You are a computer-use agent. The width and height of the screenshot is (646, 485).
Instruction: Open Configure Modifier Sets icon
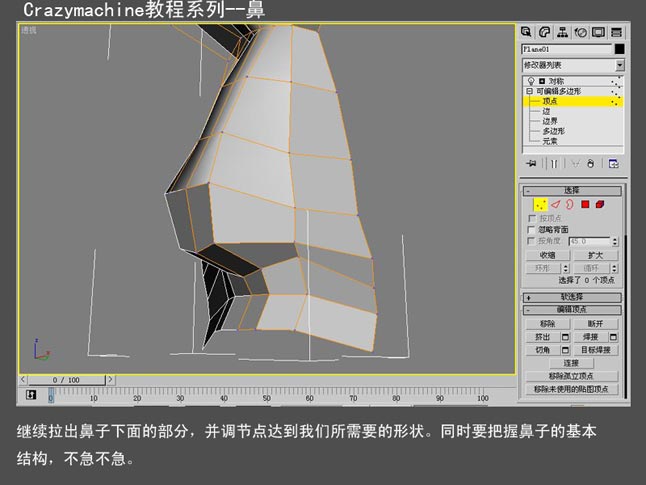click(613, 164)
